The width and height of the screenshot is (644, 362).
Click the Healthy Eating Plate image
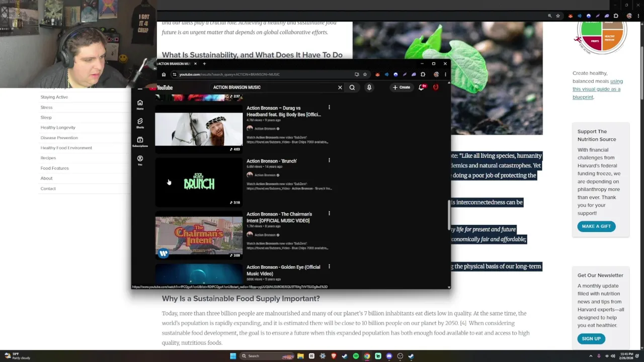pos(601,37)
